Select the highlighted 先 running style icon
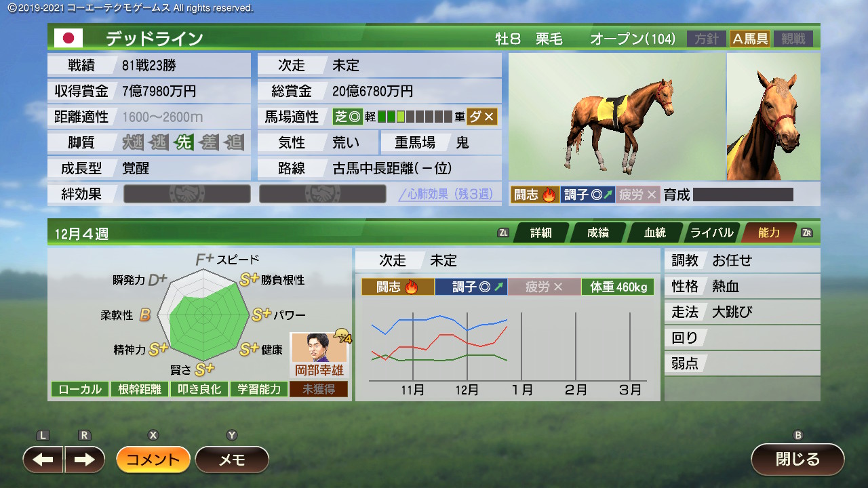 pyautogui.click(x=184, y=143)
